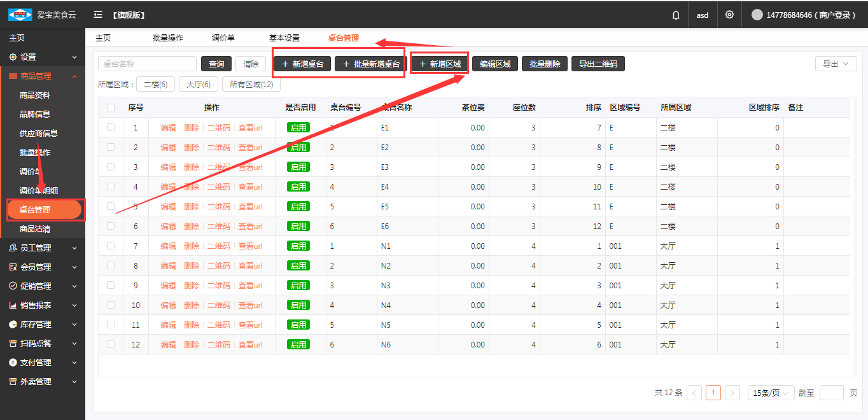
Task: Expand the 员工管理 sidebar section
Action: 36,248
